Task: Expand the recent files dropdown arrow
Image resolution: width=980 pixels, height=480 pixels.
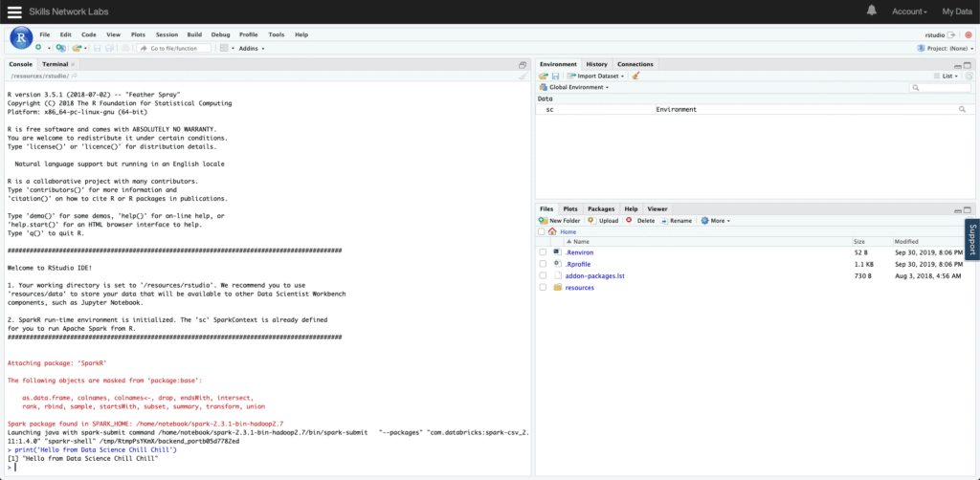Action: [85, 48]
